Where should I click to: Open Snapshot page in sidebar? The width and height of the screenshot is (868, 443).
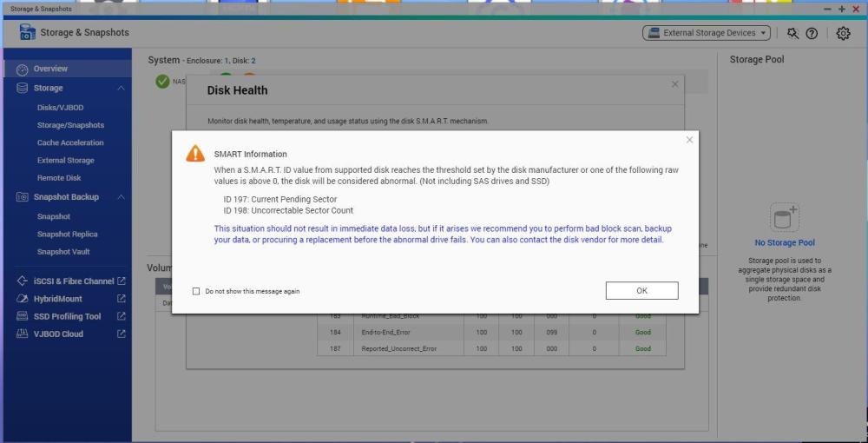[54, 216]
